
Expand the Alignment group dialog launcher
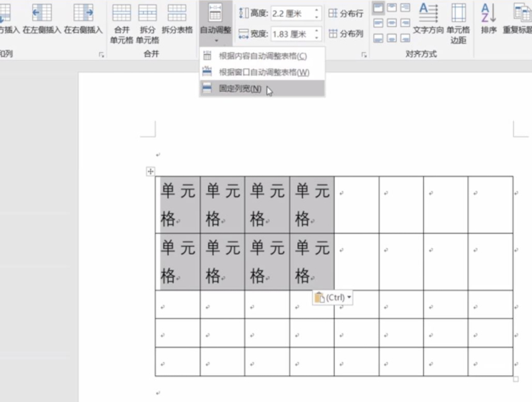(x=364, y=55)
